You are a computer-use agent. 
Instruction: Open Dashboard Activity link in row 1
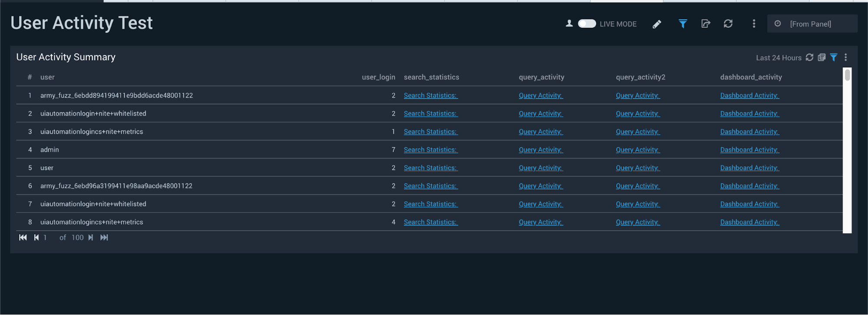pyautogui.click(x=749, y=96)
